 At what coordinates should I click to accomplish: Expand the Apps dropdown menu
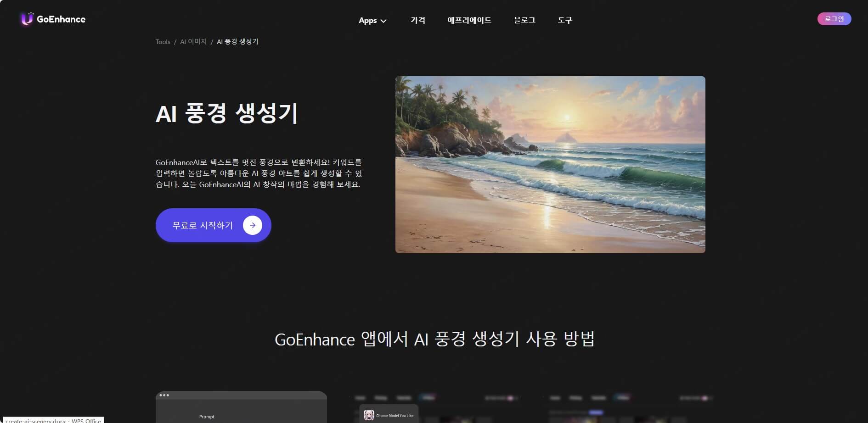point(372,21)
